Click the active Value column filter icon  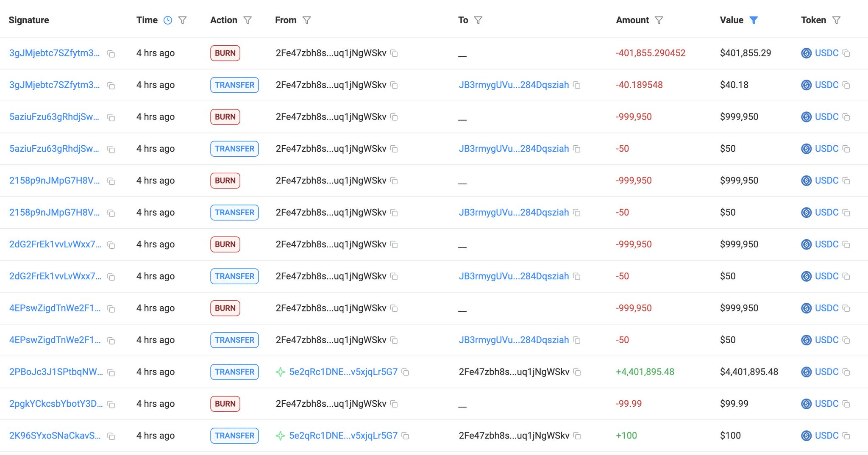[x=753, y=20]
